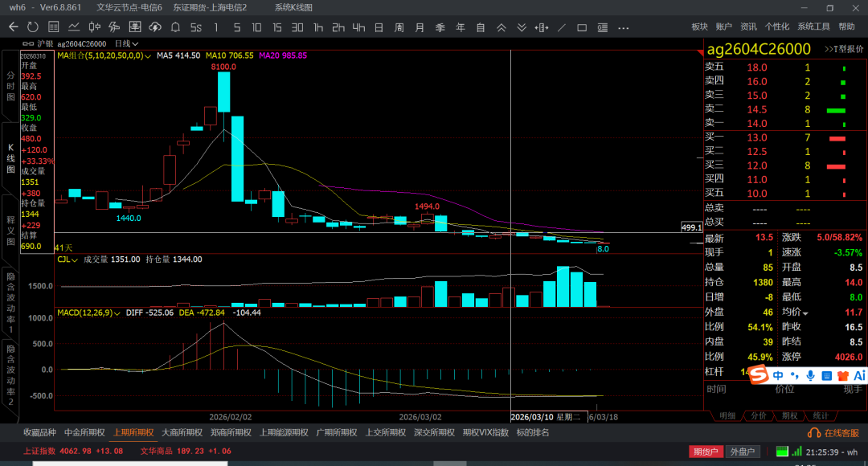This screenshot has width=868, height=466.
Task: Switch to the 外盘户 account toggle
Action: point(741,452)
